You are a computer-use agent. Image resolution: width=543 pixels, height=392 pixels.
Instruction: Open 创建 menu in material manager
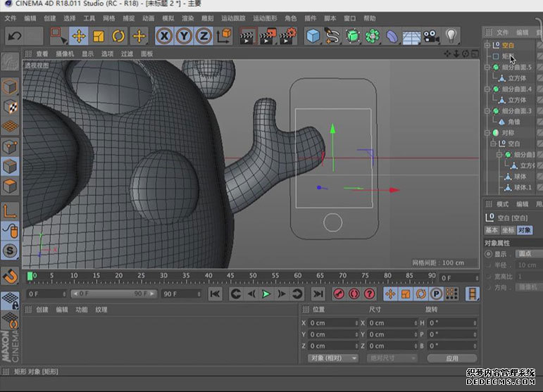42,310
